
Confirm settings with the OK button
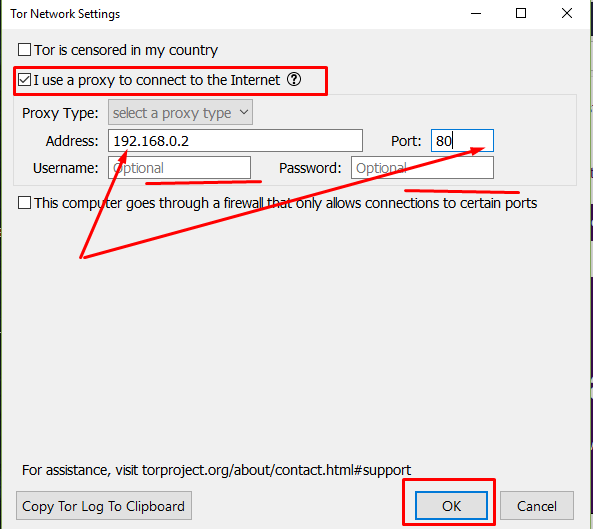click(x=451, y=506)
